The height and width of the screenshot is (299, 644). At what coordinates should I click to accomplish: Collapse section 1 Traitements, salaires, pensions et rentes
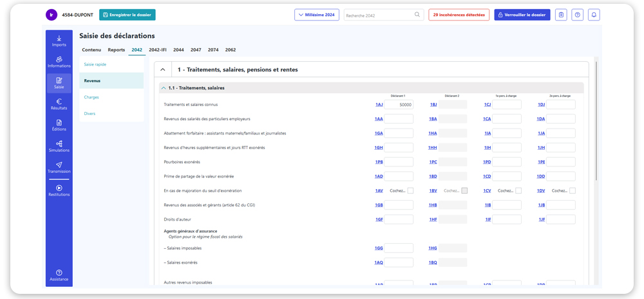click(163, 69)
